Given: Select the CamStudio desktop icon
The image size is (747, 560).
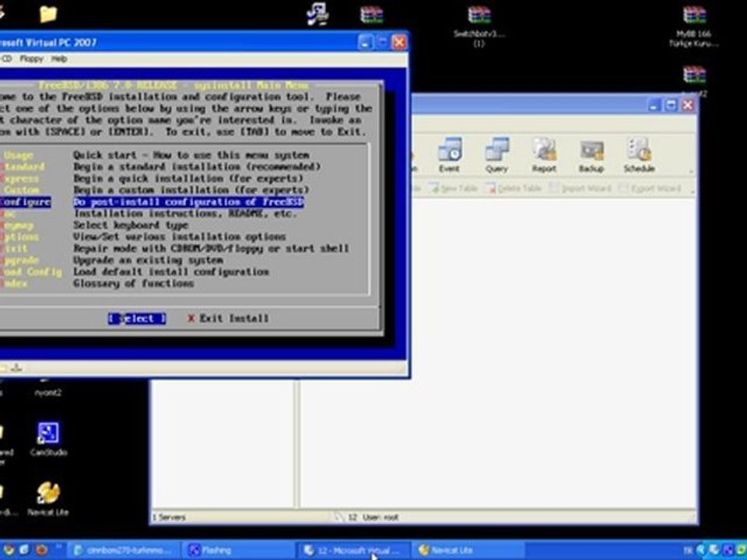Looking at the screenshot, I should 48,439.
